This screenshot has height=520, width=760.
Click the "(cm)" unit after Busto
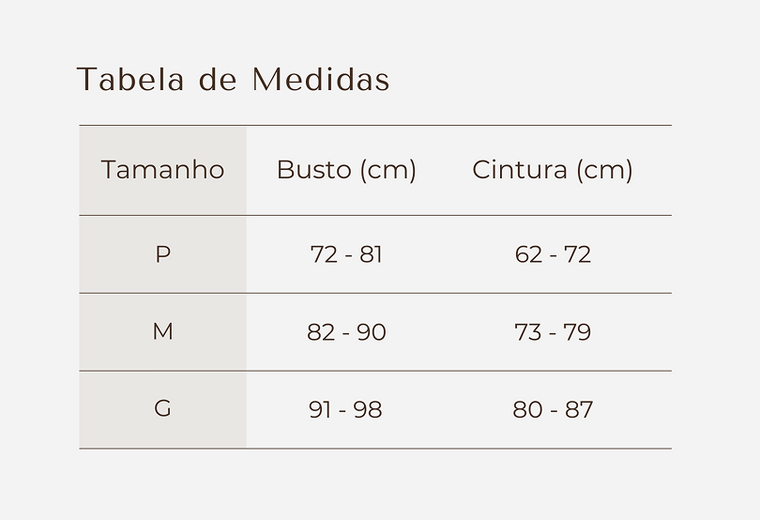pyautogui.click(x=388, y=170)
